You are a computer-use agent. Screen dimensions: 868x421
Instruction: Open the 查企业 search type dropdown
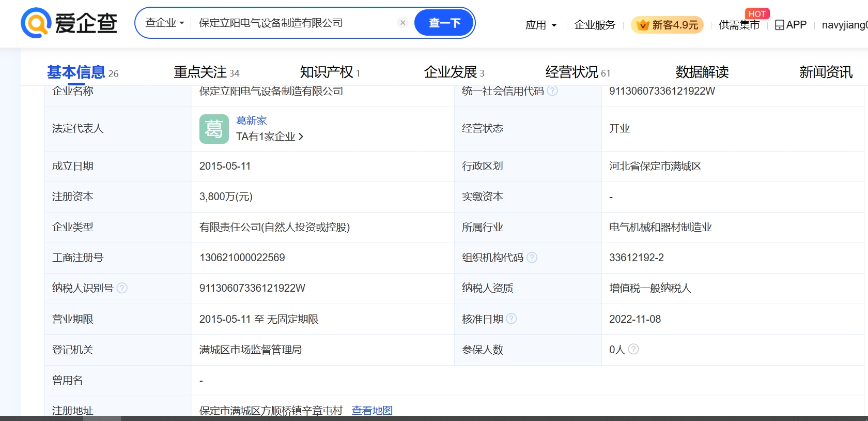164,23
